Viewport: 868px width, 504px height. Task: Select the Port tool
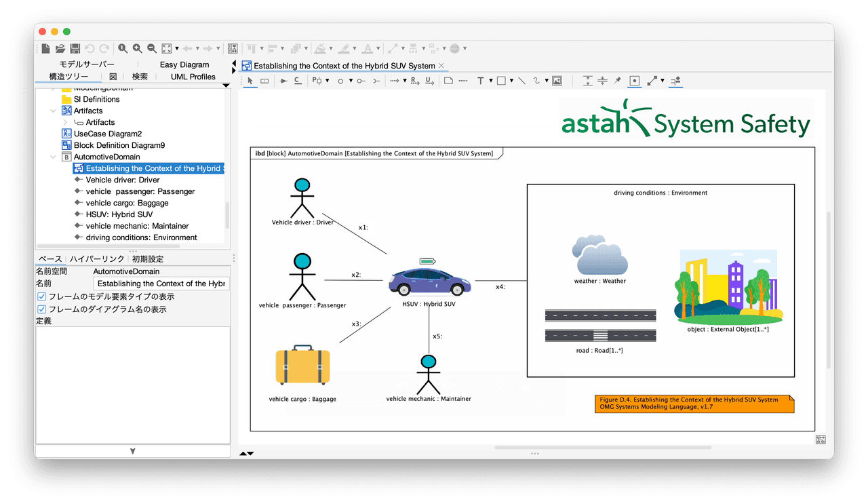click(x=317, y=81)
